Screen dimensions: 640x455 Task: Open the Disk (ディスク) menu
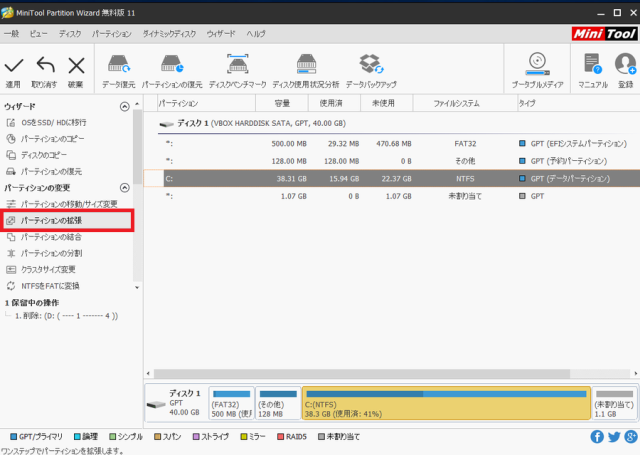click(70, 33)
